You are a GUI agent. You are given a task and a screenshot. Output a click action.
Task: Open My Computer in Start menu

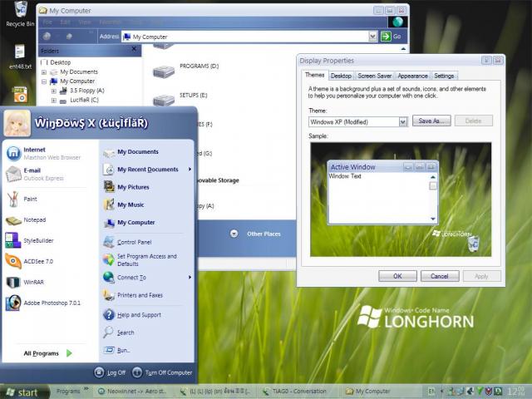pyautogui.click(x=129, y=222)
